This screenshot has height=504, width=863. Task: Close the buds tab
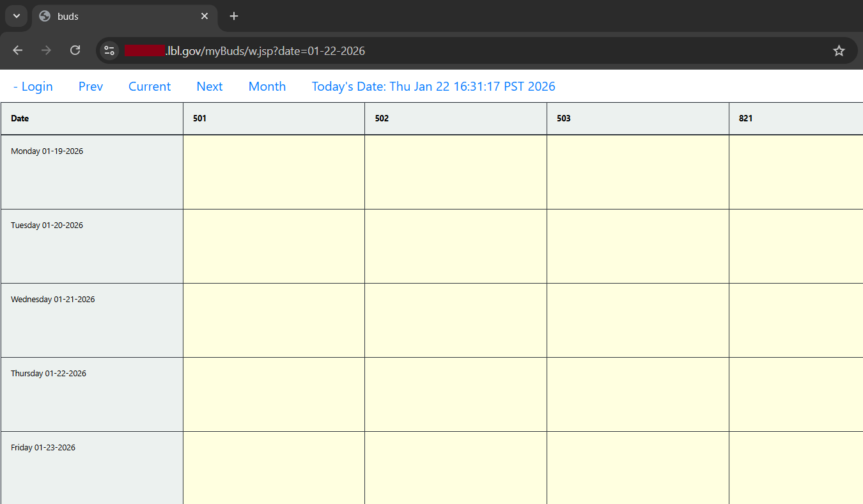pyautogui.click(x=205, y=16)
